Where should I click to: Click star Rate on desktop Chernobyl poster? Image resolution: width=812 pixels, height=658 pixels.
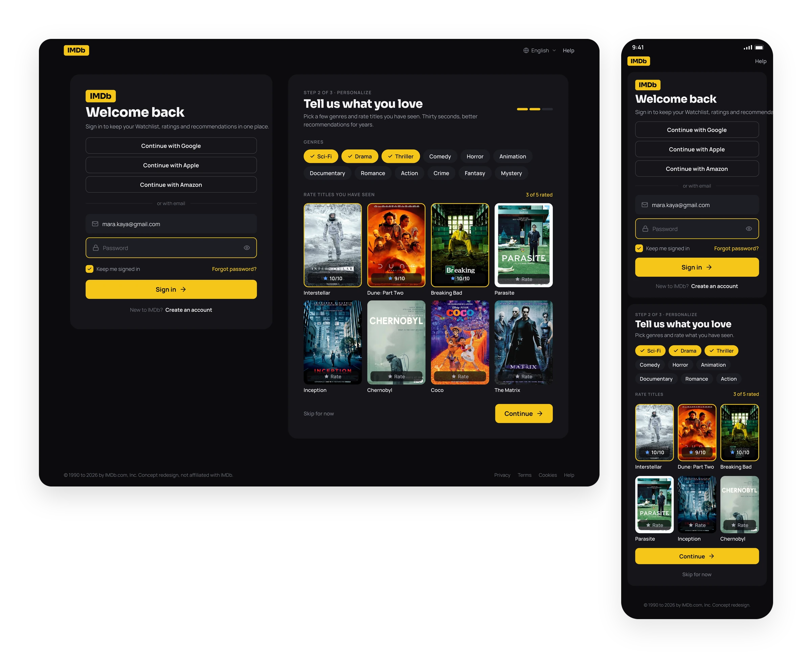tap(396, 377)
